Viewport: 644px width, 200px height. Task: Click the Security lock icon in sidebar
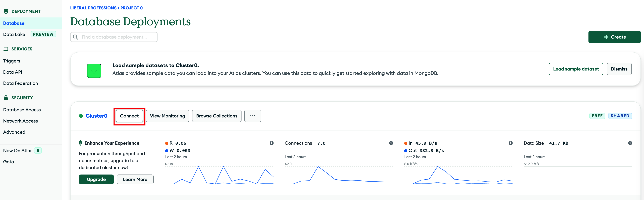[x=6, y=98]
